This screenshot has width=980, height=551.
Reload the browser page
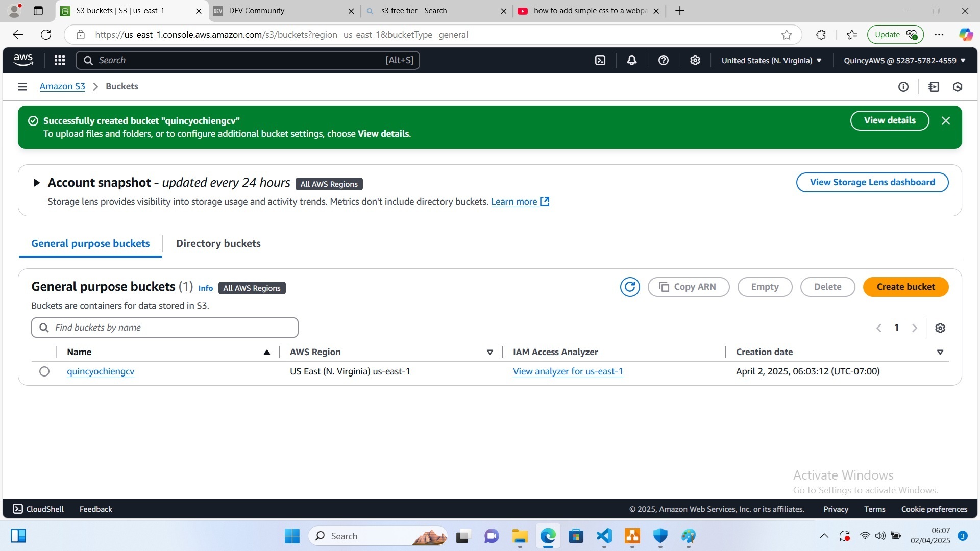click(x=46, y=35)
